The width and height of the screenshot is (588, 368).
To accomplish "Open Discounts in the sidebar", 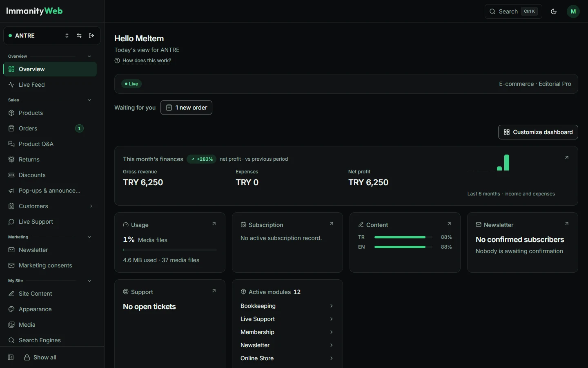I will coord(50,175).
